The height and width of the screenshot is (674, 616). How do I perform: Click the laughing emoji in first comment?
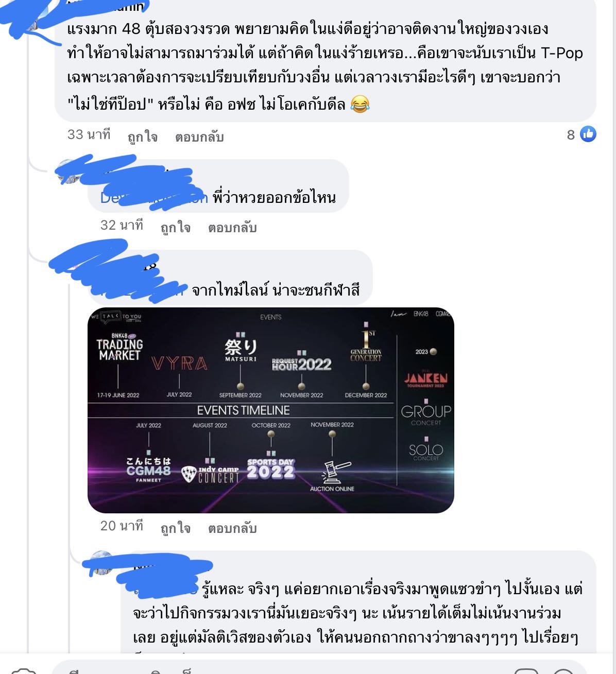pyautogui.click(x=360, y=105)
